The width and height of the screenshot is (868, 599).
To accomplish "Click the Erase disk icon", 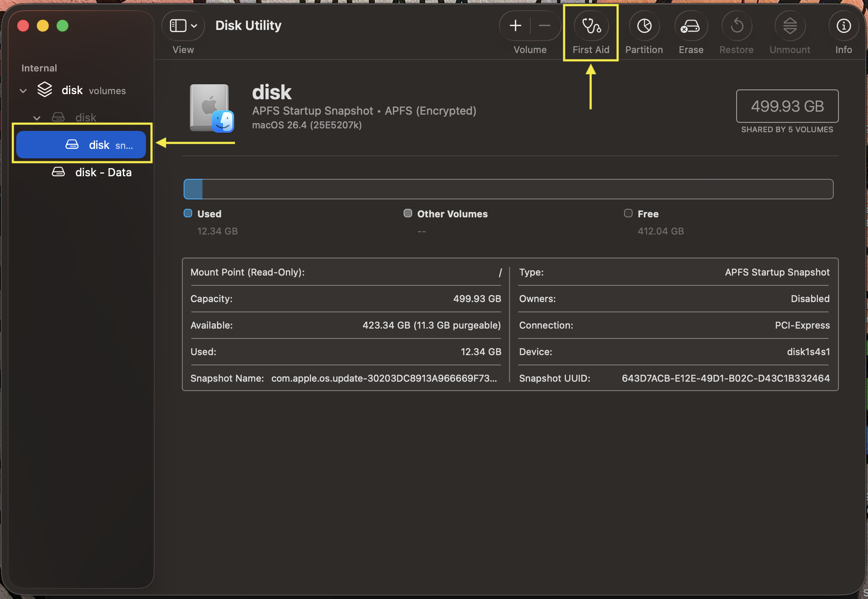I will pos(690,26).
